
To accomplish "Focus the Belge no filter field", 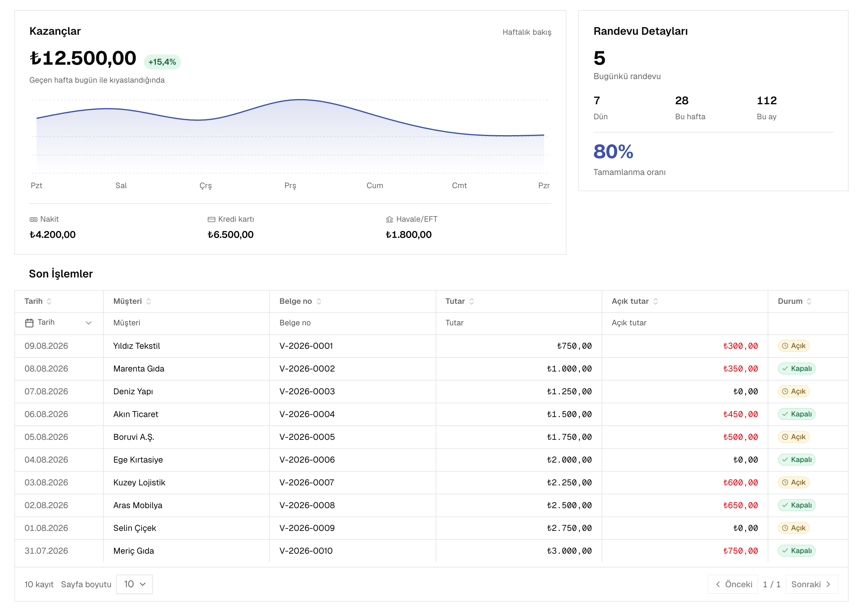I will [x=352, y=323].
